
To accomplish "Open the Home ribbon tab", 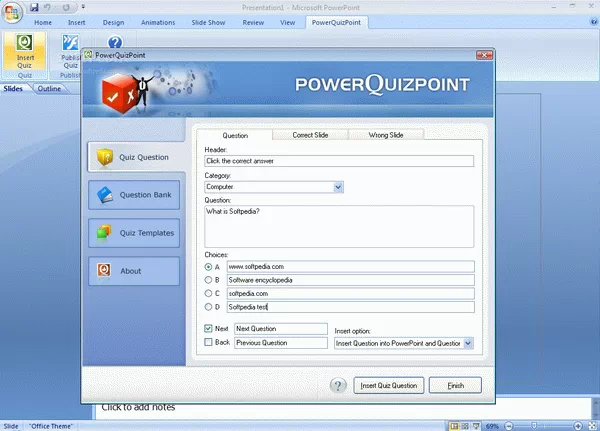I will click(x=43, y=23).
